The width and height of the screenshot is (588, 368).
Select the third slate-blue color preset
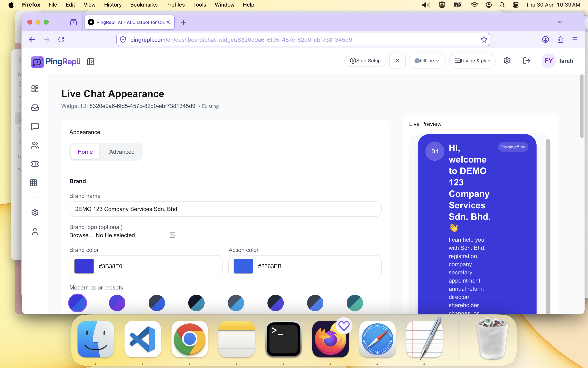157,303
